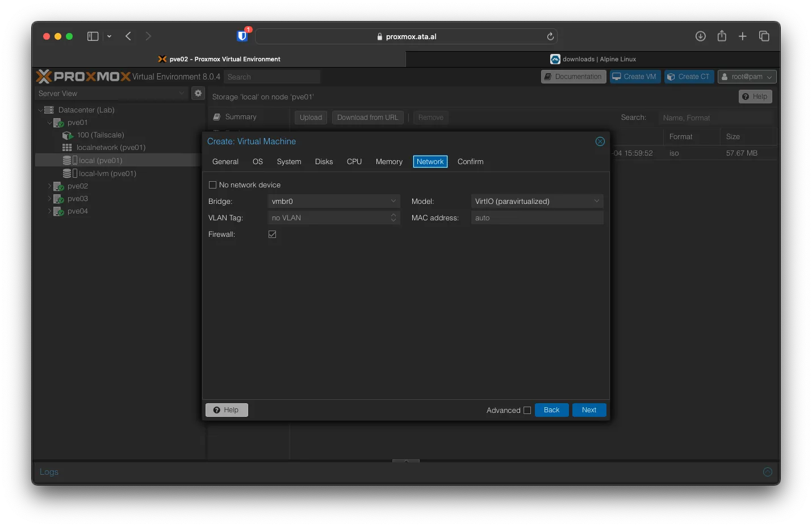Screen dimensions: 812x527
Task: Show the tab overview icon
Action: (764, 36)
